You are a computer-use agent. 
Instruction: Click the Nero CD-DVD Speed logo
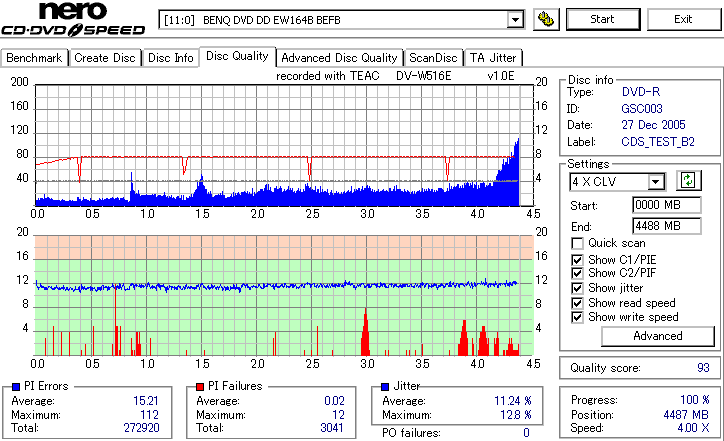73,19
